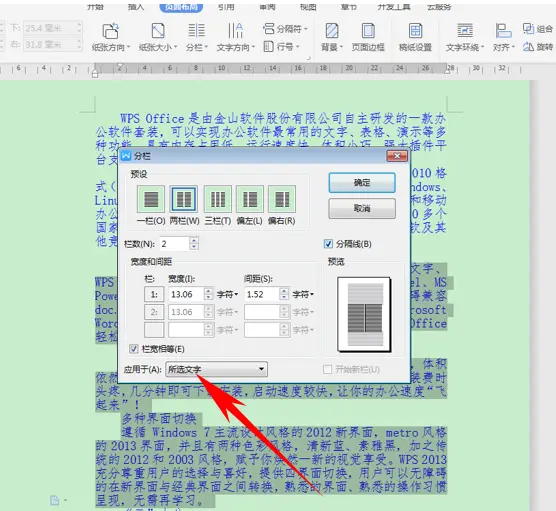This screenshot has height=511, width=556.
Task: Open text direction (文字方向) tool
Action: click(235, 37)
